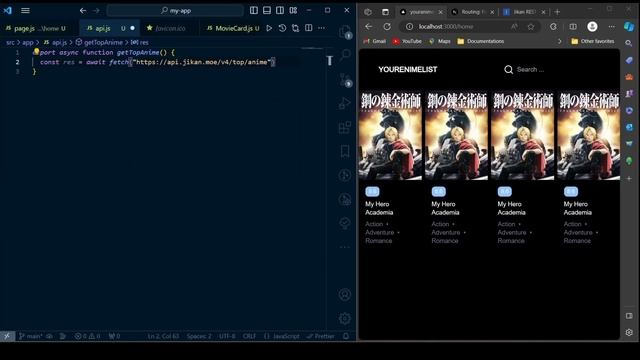Switch to the MovieCard.js editor tab
The width and height of the screenshot is (640, 360).
coord(233,28)
